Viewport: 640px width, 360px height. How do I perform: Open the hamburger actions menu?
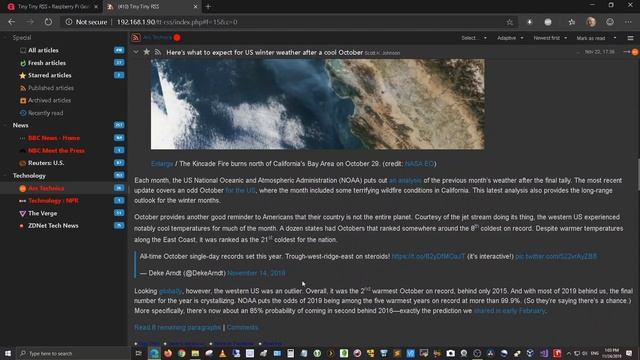pos(630,38)
